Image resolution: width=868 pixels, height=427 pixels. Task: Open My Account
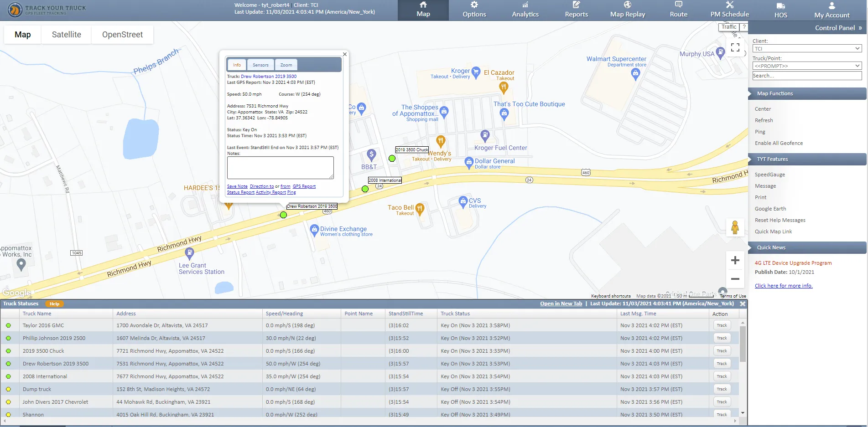point(832,10)
